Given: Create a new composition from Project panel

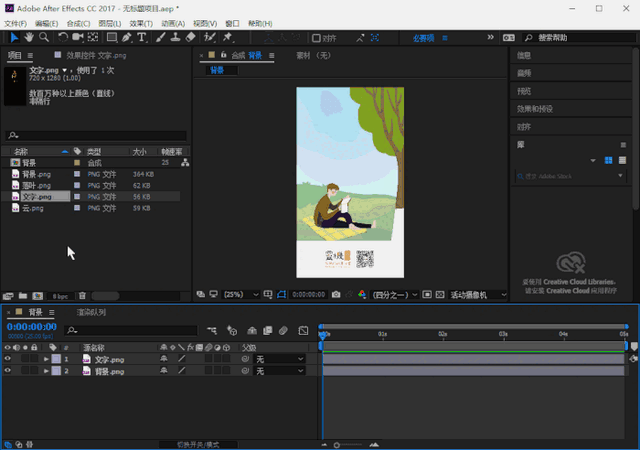Looking at the screenshot, I should [x=38, y=296].
